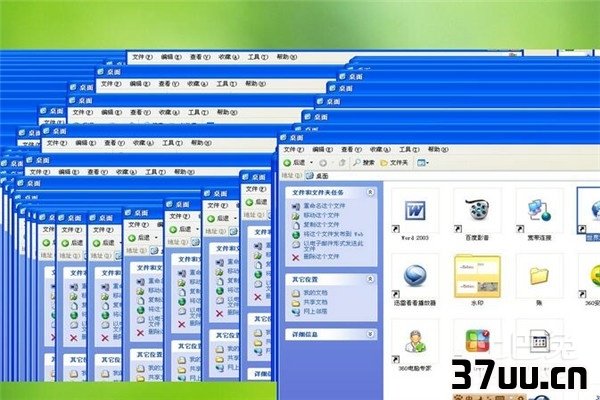Viewport: 600px width, 400px height.
Task: Open the 文件(F) menu in the front window
Action: 294,149
